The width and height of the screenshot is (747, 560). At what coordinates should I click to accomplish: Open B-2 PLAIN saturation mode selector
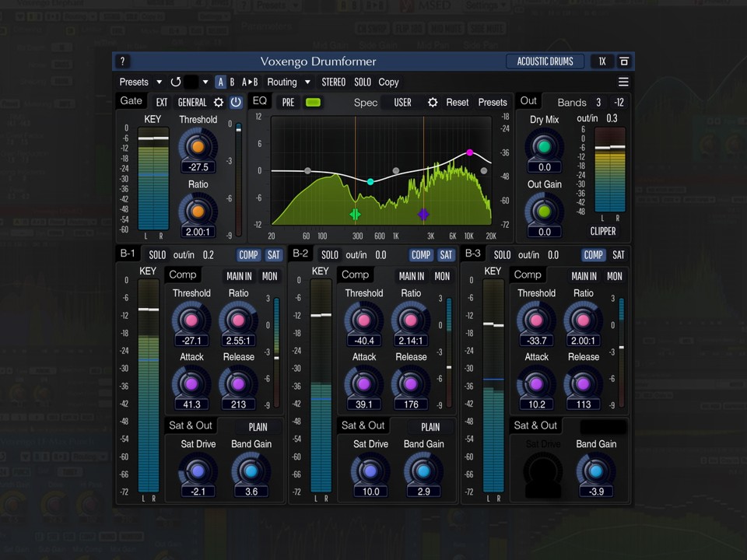pos(430,427)
